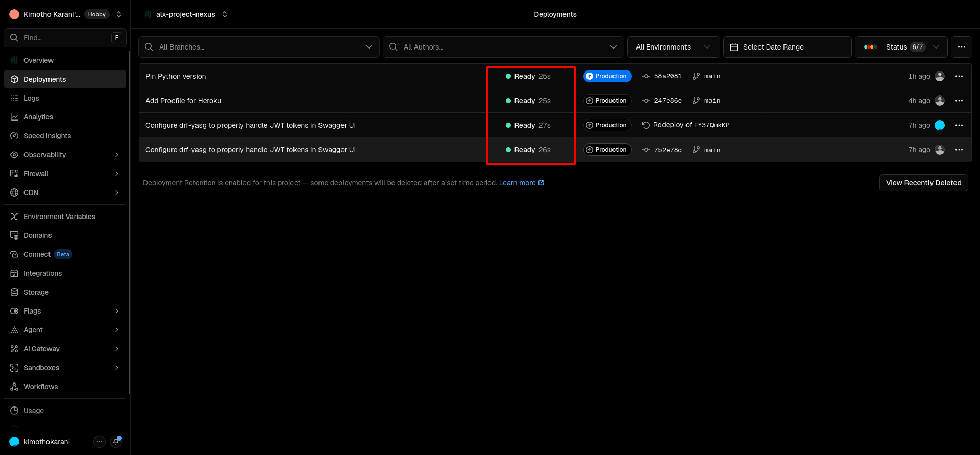Screen dimensions: 980x455
Task: Click the Usage pie icon
Action: click(14, 411)
